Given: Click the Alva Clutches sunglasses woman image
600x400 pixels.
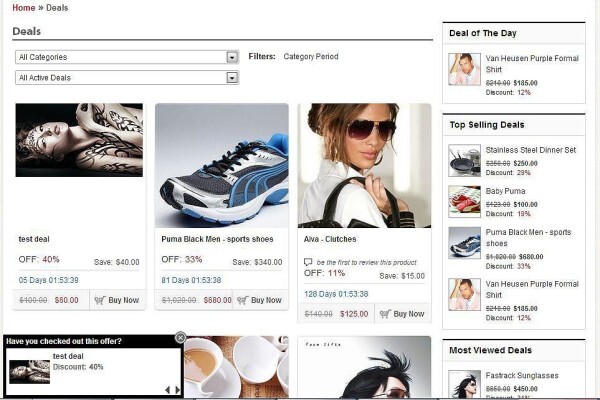Looking at the screenshot, I should tap(364, 165).
